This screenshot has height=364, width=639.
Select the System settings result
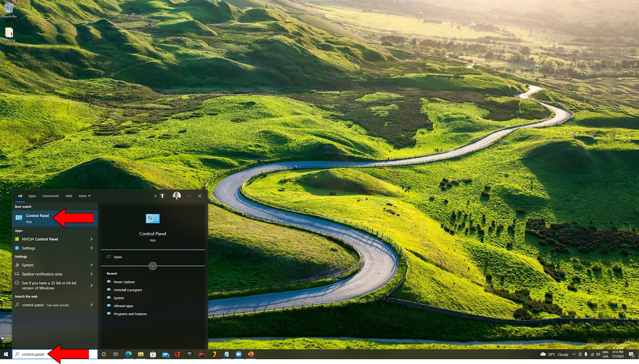pyautogui.click(x=50, y=265)
